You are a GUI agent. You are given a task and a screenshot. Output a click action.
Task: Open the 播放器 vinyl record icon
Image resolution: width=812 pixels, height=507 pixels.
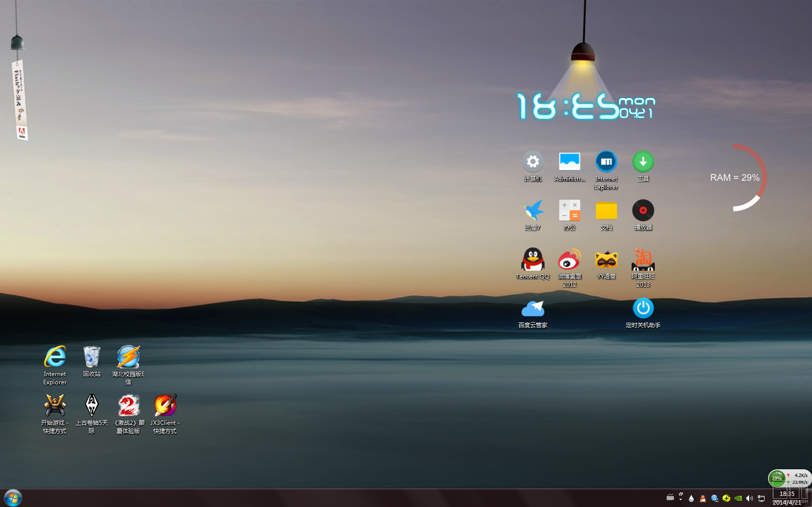click(643, 211)
